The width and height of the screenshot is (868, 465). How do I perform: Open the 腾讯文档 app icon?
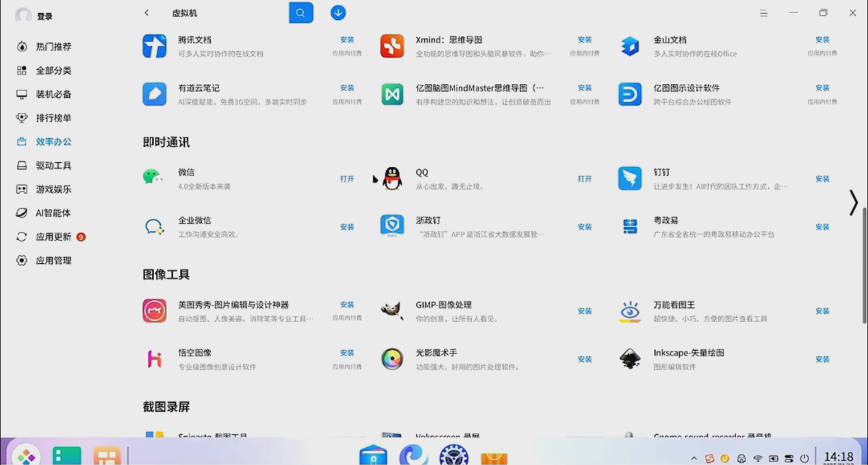pyautogui.click(x=155, y=46)
